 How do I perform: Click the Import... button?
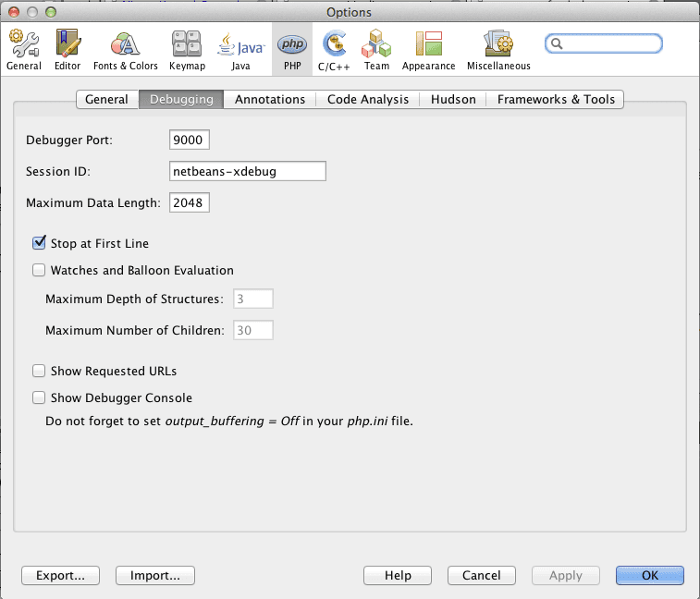(155, 575)
